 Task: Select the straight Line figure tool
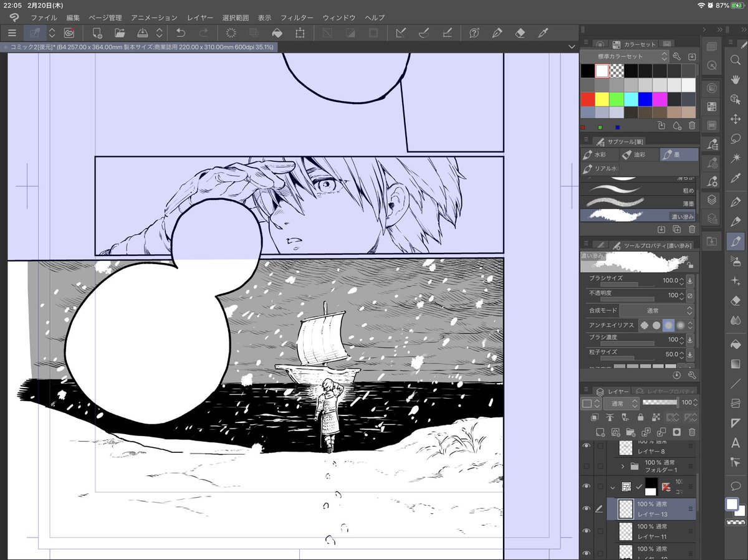pos(735,383)
